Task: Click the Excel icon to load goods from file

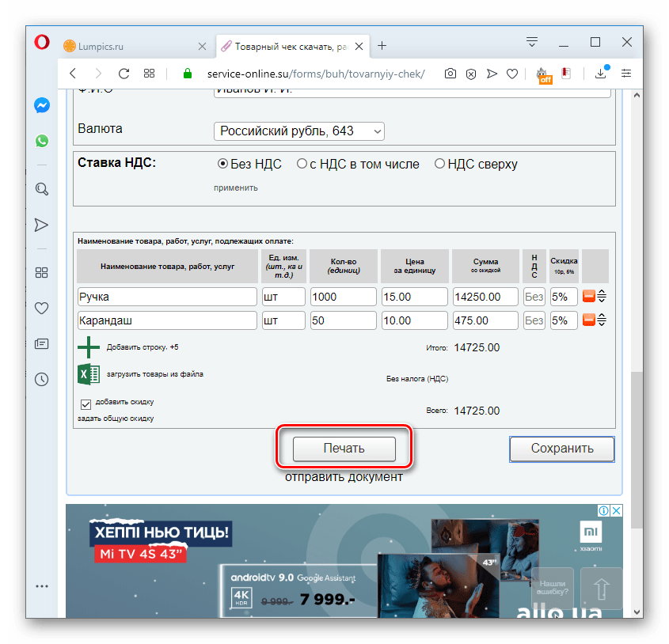Action: pyautogui.click(x=89, y=373)
